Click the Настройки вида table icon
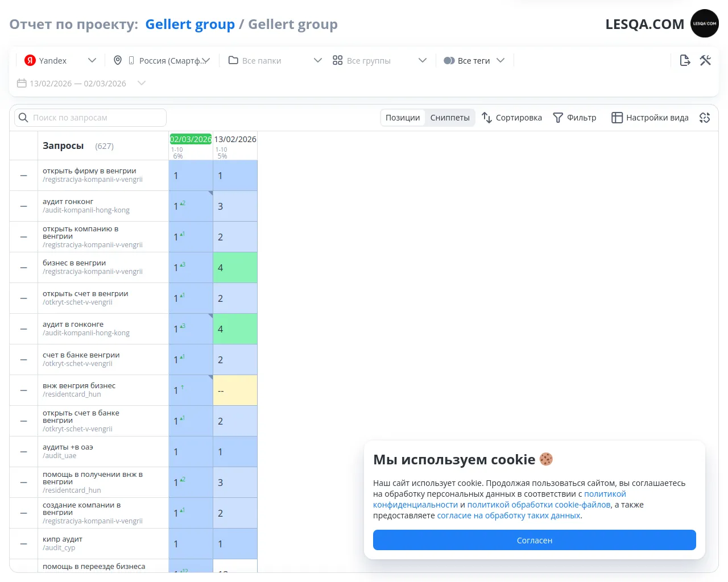 tap(617, 118)
